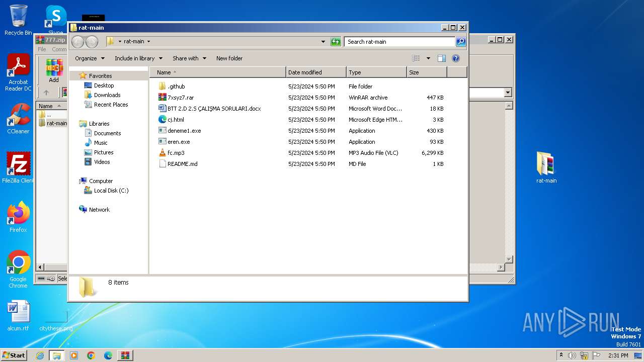Open FileZilla Client desktop icon

18,168
